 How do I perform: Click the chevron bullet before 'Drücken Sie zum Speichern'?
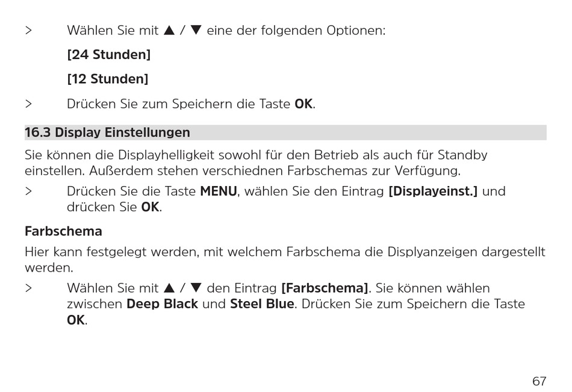pos(28,104)
